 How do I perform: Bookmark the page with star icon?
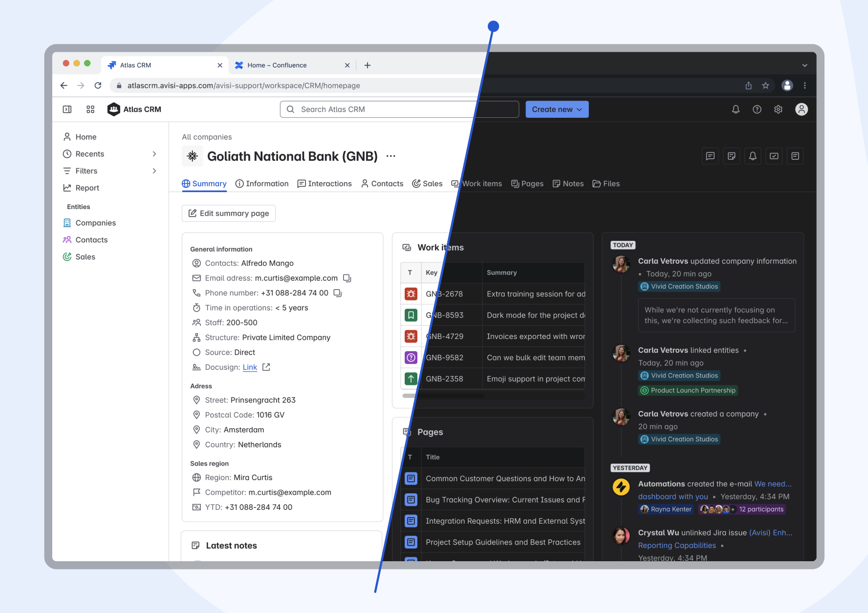coord(765,85)
